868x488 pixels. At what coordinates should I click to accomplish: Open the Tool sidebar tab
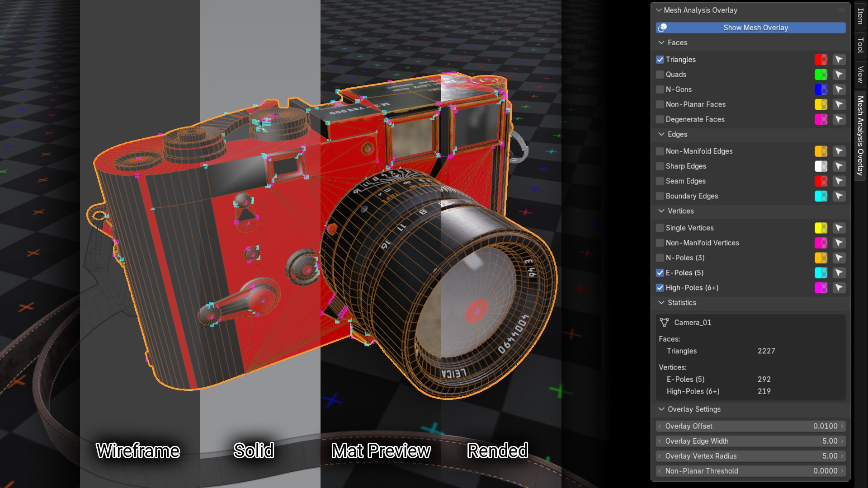click(860, 45)
